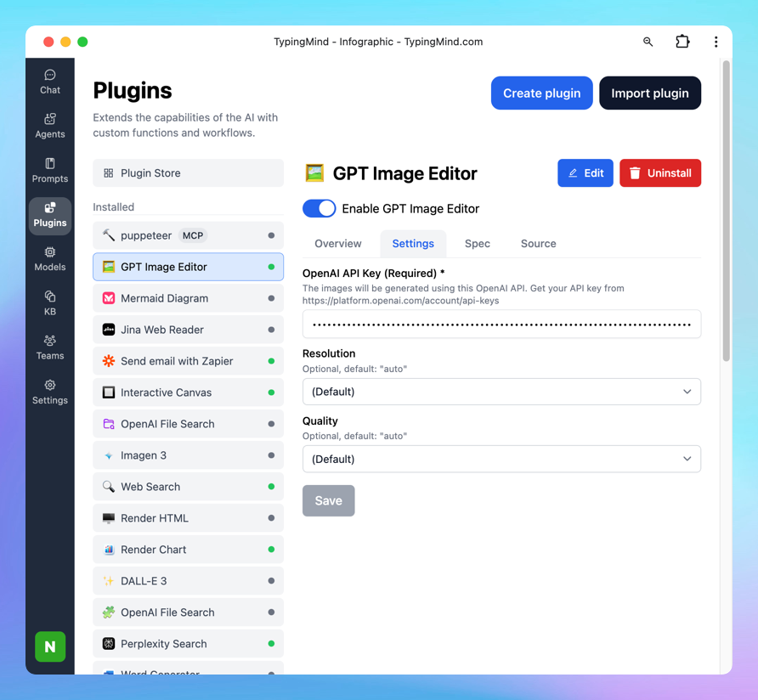The height and width of the screenshot is (700, 758).
Task: Select the DALL-E 3 plugin row
Action: point(188,581)
